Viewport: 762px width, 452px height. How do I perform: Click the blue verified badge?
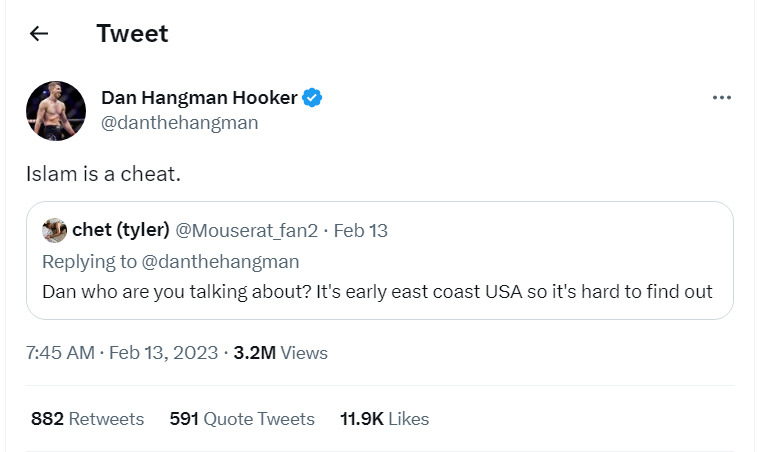pyautogui.click(x=312, y=98)
